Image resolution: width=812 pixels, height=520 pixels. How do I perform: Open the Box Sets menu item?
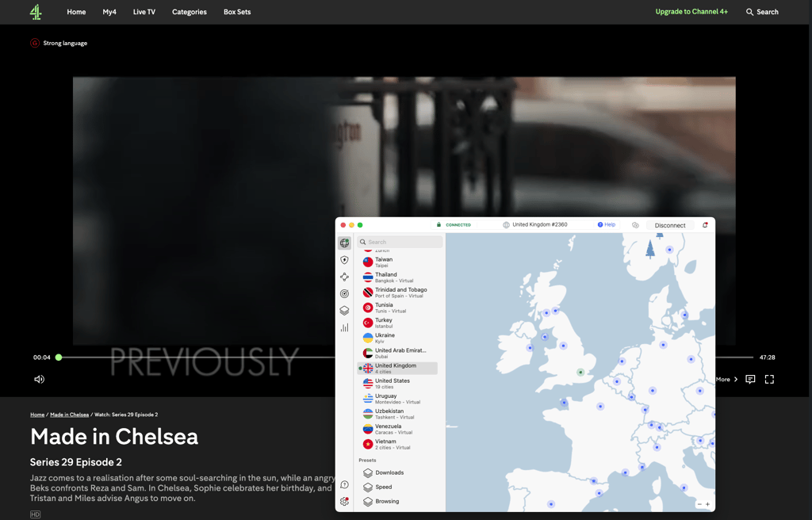[237, 12]
